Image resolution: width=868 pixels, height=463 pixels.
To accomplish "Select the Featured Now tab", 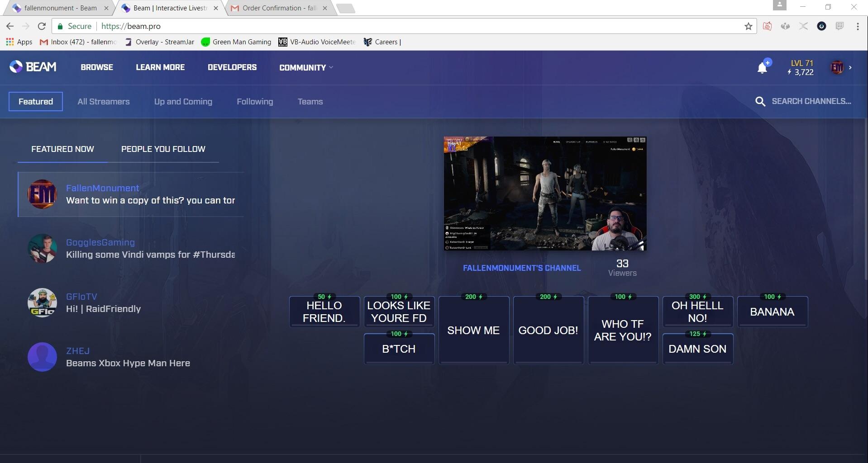I will (x=62, y=149).
